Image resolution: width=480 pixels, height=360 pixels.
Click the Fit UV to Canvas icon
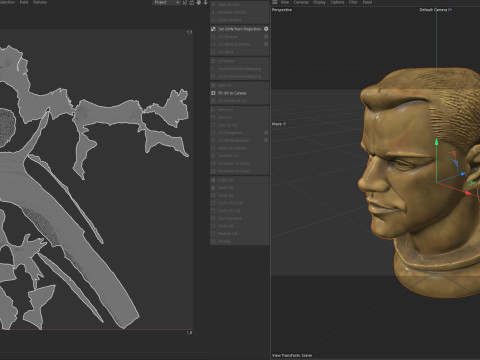213,93
